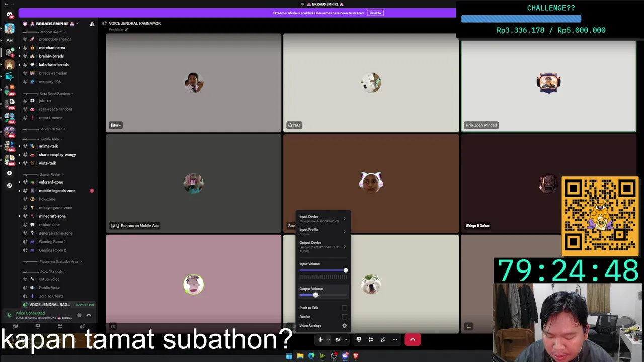Viewport: 644px width, 362px height.
Task: Adjust the Output Volume slider
Action: tap(323, 295)
